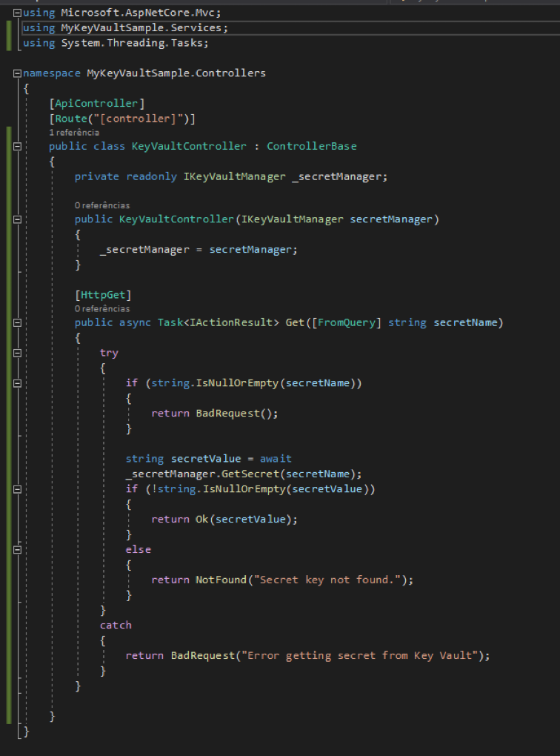Collapse the MyKeyVaultSample.Controllers namespace block
The image size is (560, 756).
click(17, 73)
